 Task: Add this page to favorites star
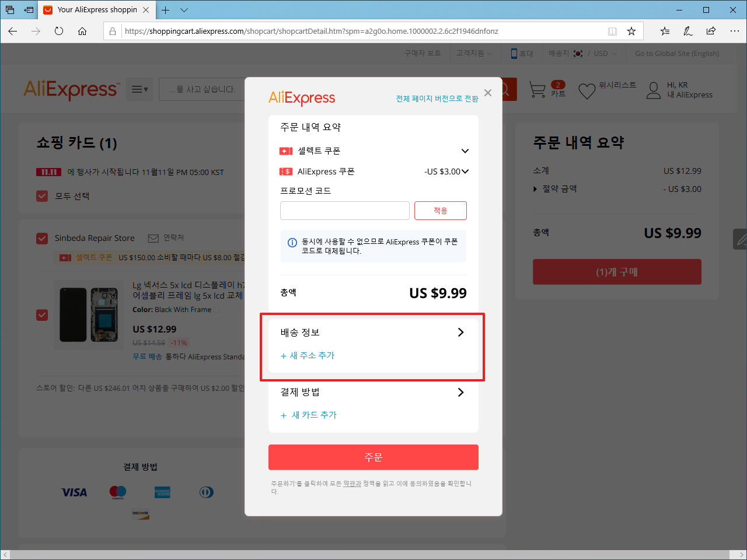click(631, 31)
